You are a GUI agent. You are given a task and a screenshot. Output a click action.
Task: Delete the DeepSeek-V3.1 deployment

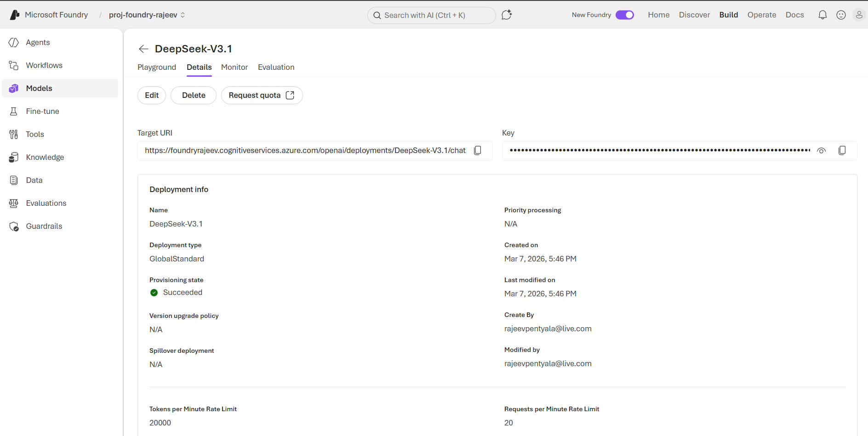click(x=194, y=96)
